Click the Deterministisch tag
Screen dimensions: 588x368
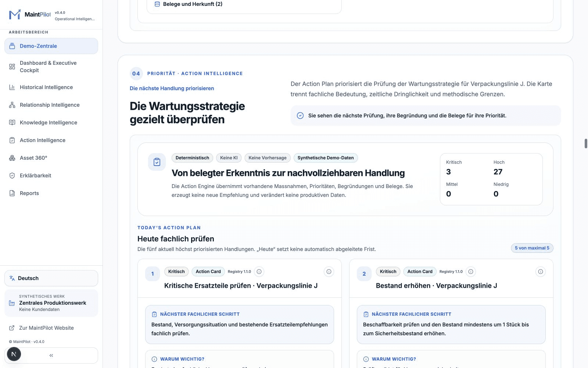[x=192, y=158]
